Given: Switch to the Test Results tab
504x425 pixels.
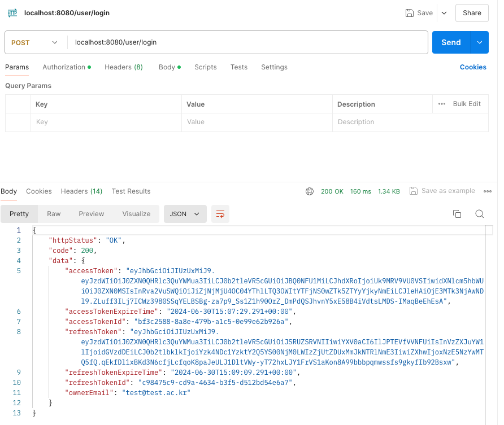Looking at the screenshot, I should pos(131,191).
